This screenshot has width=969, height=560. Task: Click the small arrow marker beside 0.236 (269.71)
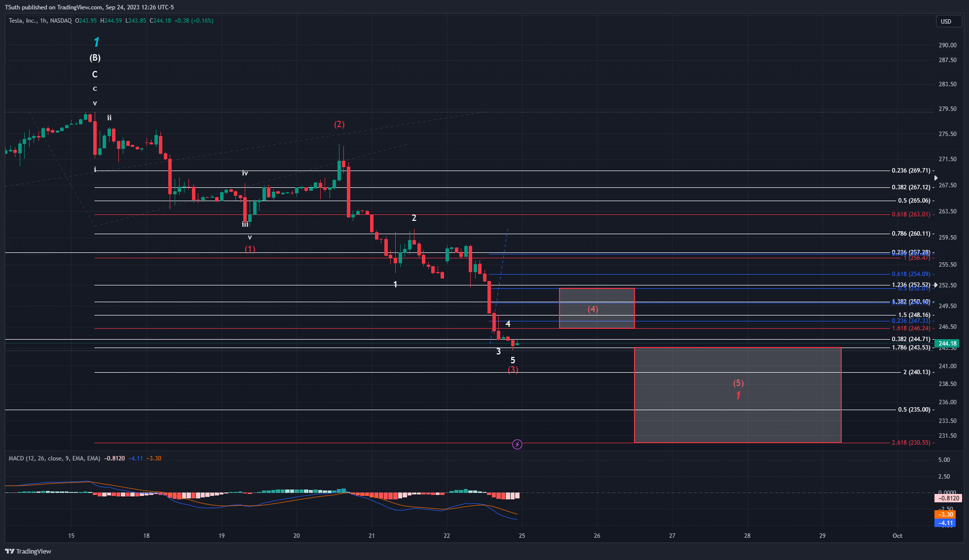tap(936, 178)
